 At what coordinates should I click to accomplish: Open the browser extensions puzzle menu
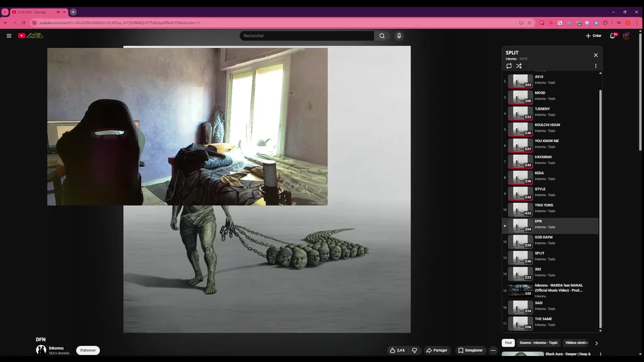[605, 23]
